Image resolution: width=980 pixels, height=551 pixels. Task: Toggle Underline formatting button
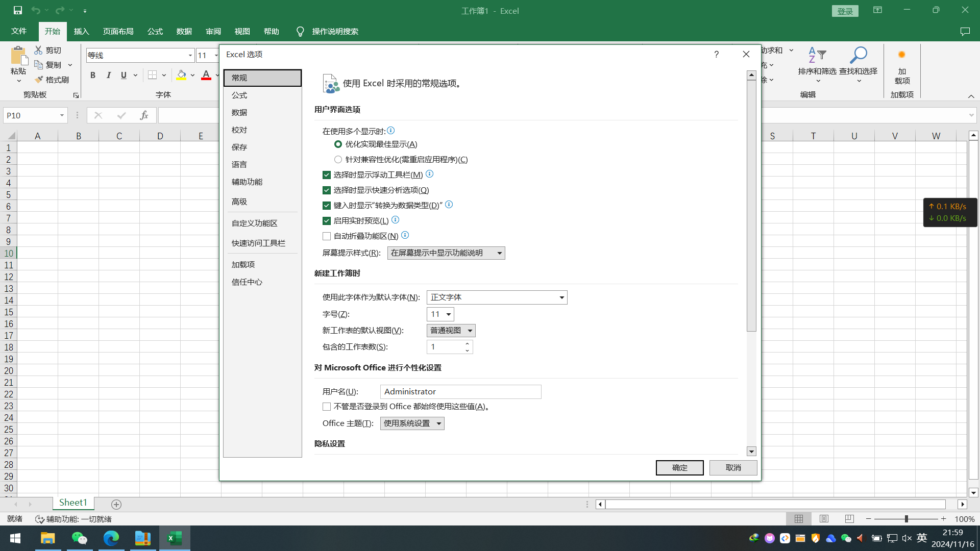[124, 75]
